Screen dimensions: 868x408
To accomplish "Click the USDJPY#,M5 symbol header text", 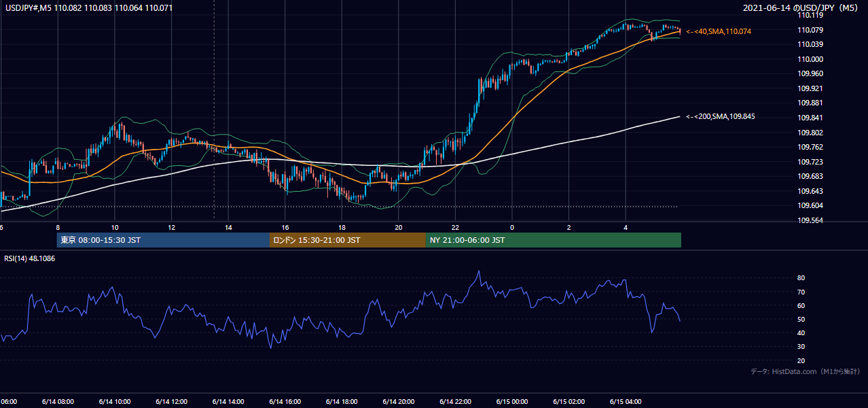I will point(27,7).
